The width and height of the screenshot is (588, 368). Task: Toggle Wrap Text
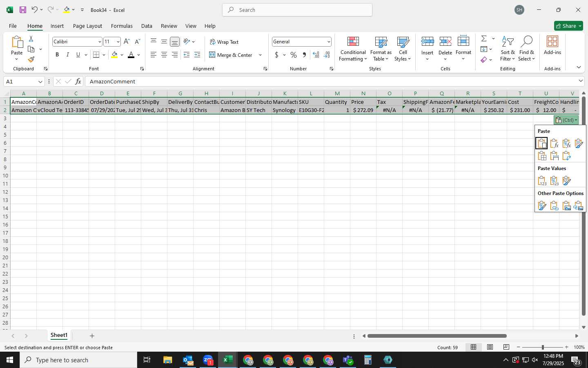coord(224,42)
